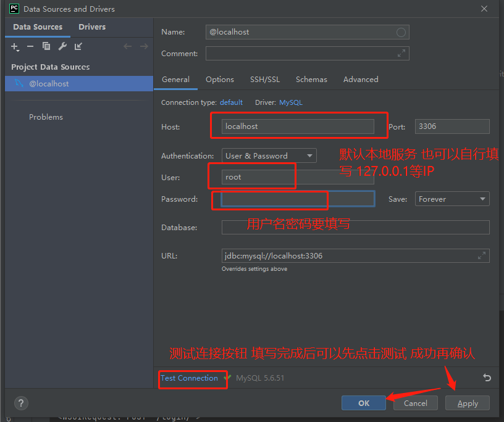Close the Data Sources and Drivers dialog
Image resolution: width=504 pixels, height=422 pixels.
pos(484,9)
